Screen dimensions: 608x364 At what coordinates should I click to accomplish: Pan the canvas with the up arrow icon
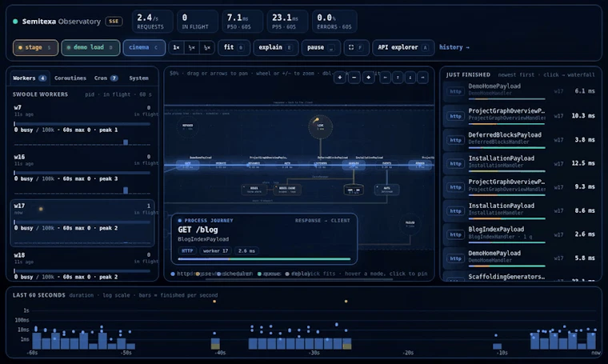pos(398,78)
